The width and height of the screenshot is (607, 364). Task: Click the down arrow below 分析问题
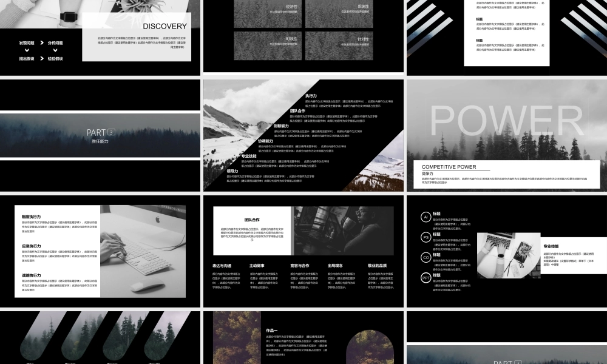click(55, 50)
